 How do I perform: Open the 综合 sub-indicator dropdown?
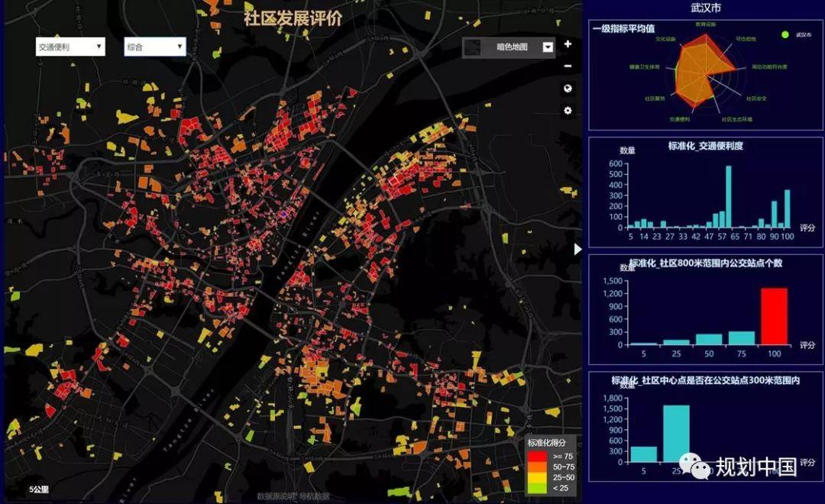[x=154, y=47]
